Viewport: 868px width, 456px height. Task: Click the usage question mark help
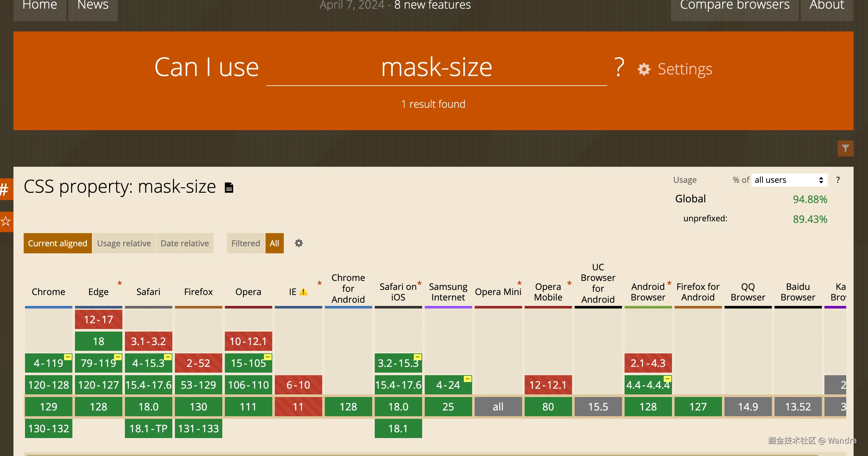838,180
